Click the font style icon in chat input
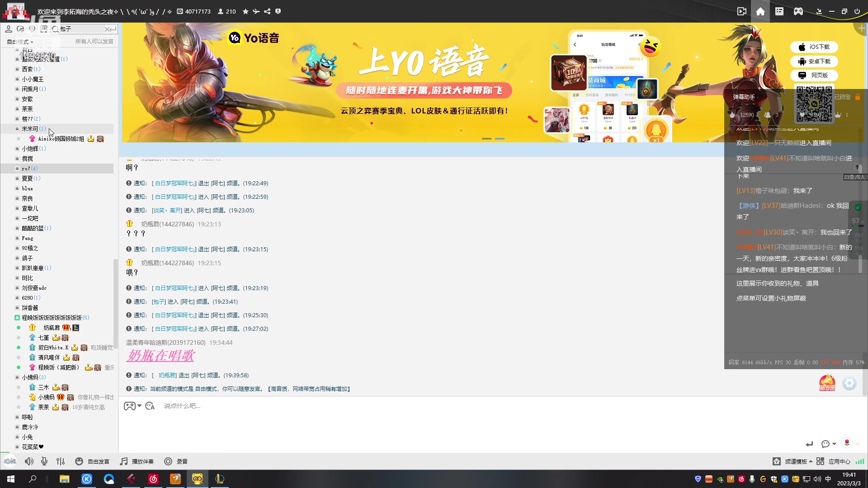 pos(150,406)
